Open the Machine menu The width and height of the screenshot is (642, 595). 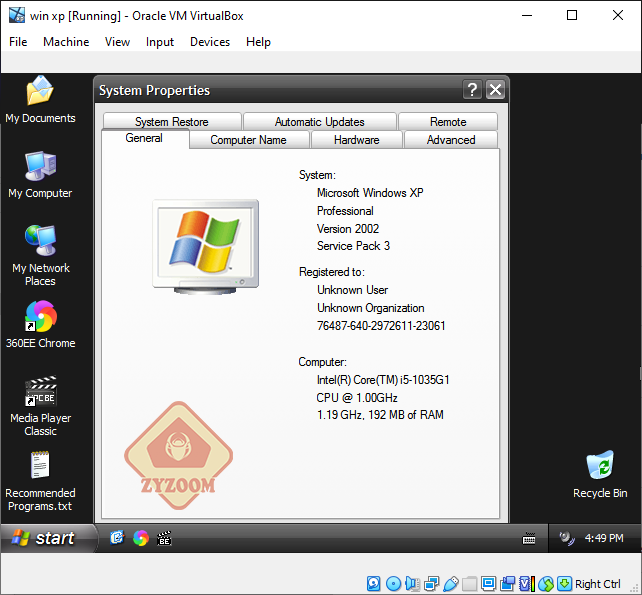pos(66,42)
